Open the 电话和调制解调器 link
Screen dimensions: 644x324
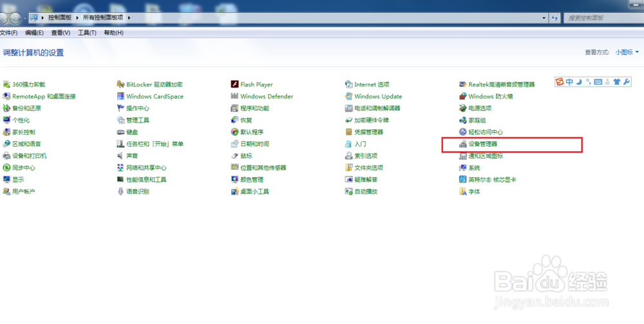377,108
